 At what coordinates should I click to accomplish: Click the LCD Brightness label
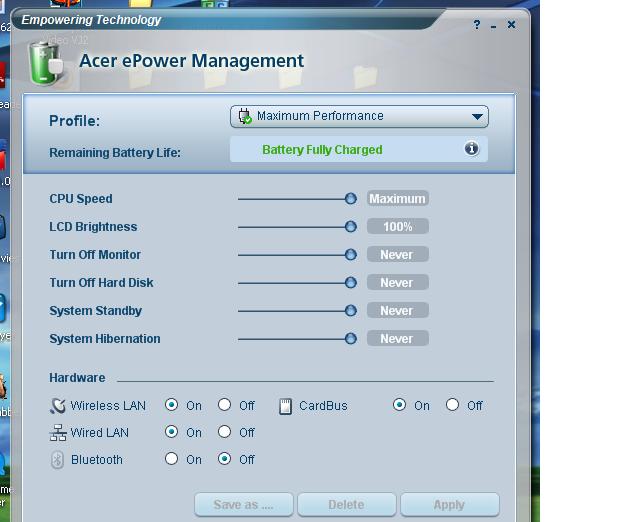(x=93, y=227)
